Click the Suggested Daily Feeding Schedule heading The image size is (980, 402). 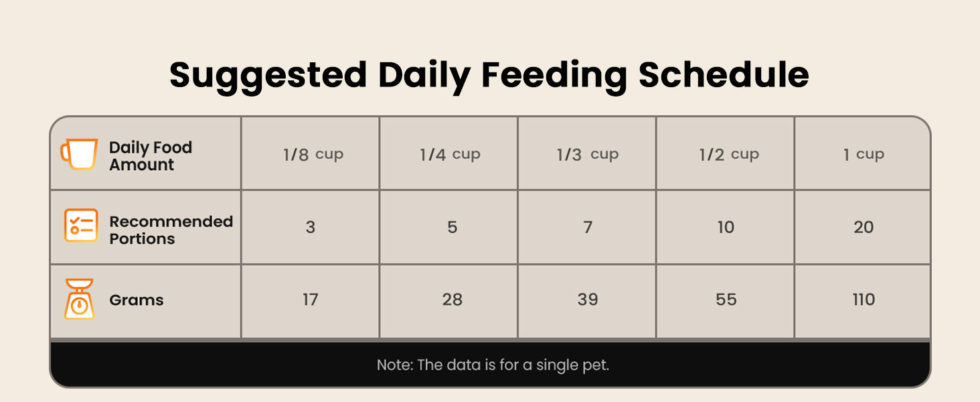click(x=489, y=74)
